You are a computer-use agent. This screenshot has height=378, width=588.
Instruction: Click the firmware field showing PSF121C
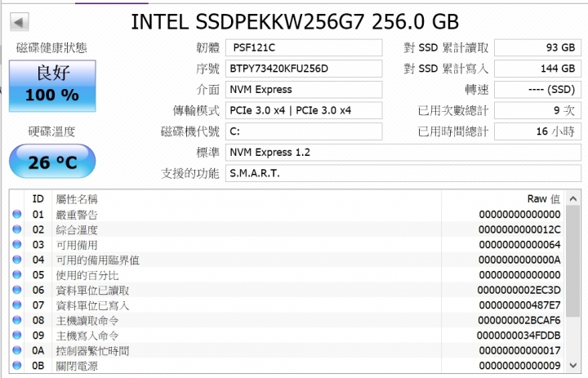pos(304,47)
